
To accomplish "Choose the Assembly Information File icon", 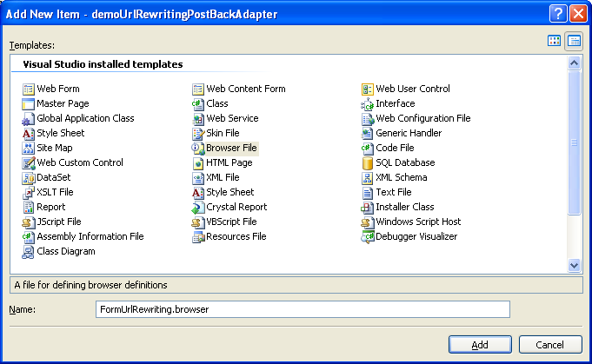I will (29, 236).
